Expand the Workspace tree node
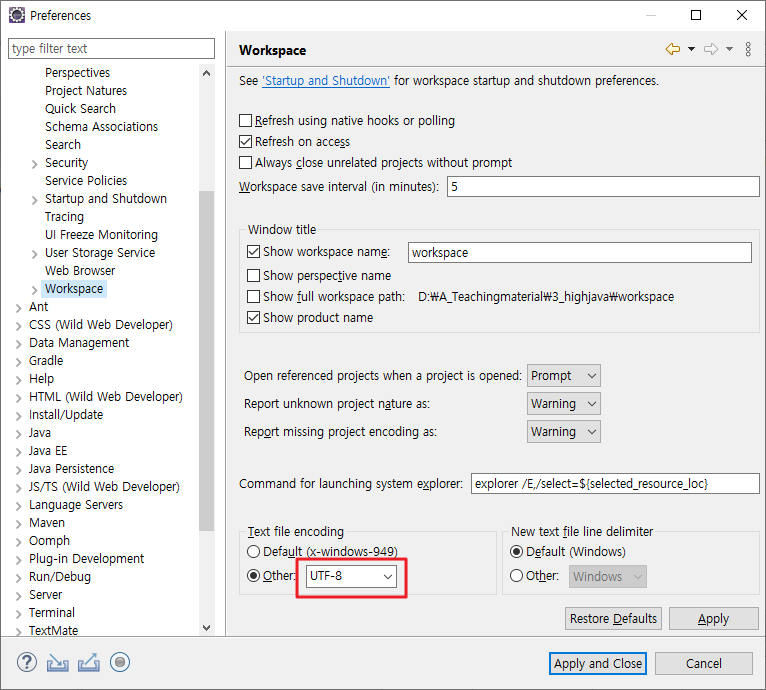The width and height of the screenshot is (766, 690). [x=34, y=290]
